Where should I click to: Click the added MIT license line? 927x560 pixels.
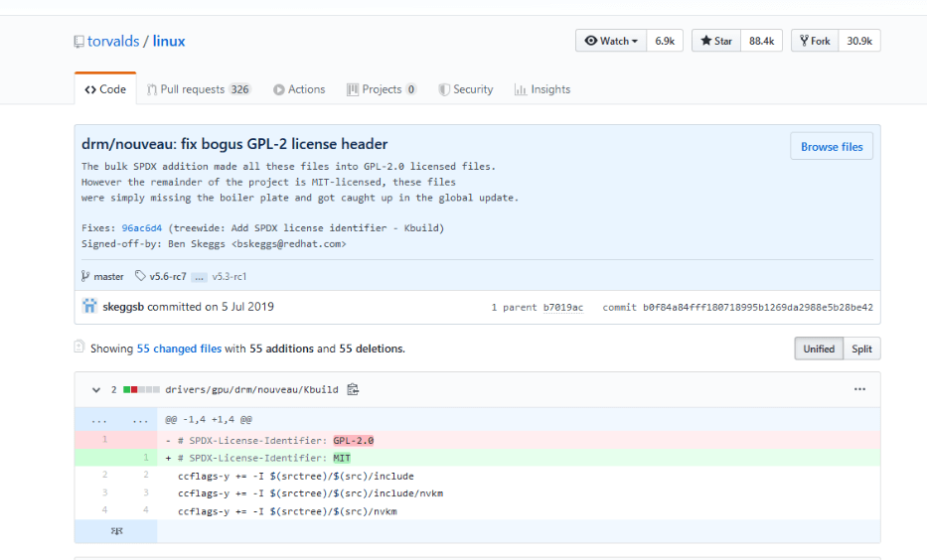pyautogui.click(x=477, y=458)
